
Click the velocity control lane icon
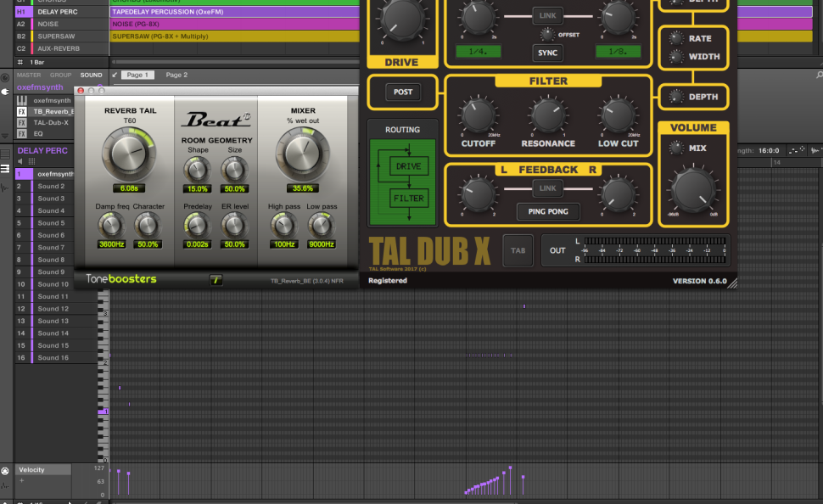tap(5, 471)
